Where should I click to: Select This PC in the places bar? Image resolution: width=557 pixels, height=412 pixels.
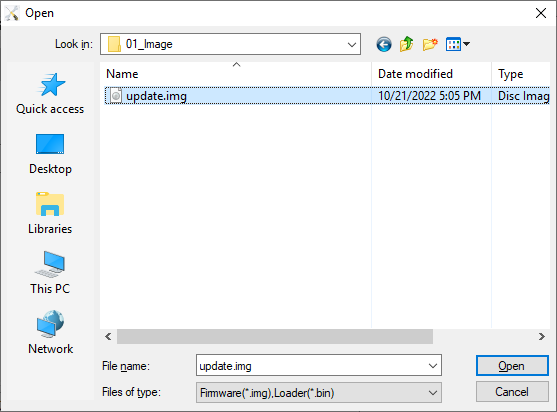50,273
